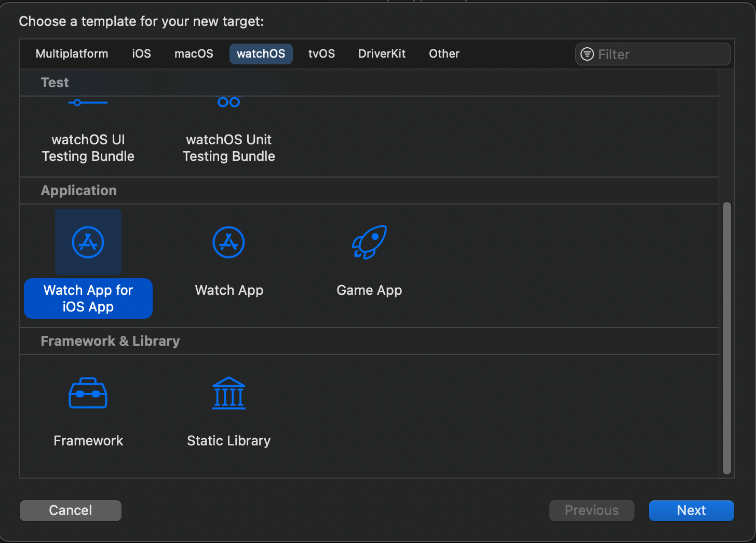Click the Game App label text
The image size is (756, 543).
coord(369,290)
